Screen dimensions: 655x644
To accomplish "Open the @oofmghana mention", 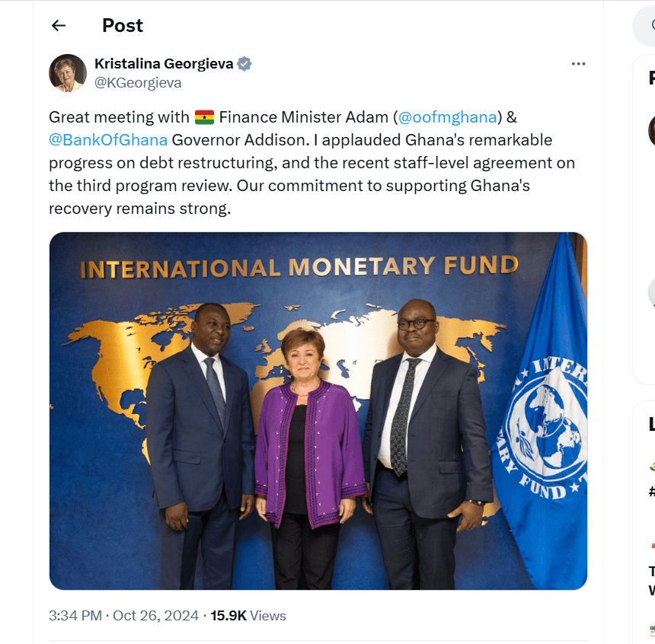I will coord(448,117).
